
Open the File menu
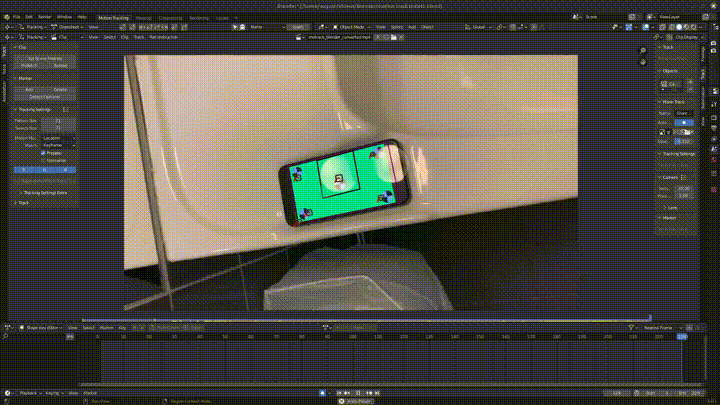pos(28,17)
